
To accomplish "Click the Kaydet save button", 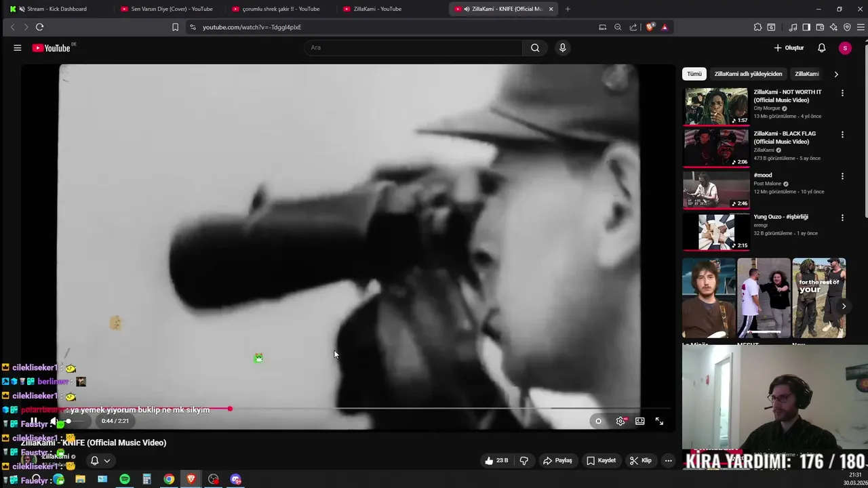I will [x=601, y=460].
